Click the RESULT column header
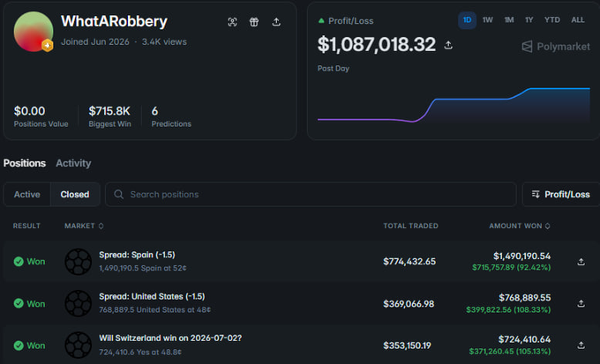Screen dimensions: 600x364 pos(26,226)
